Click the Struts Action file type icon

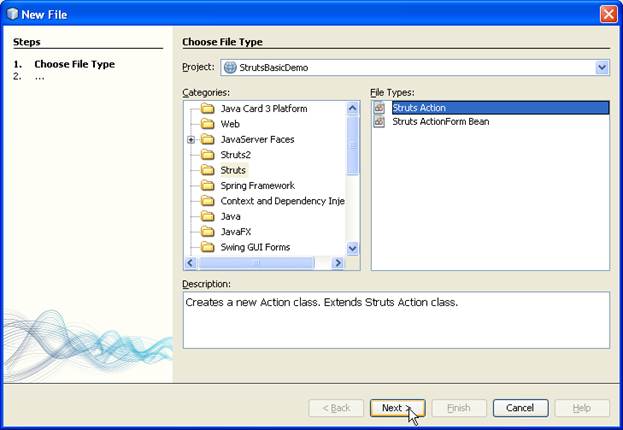(x=379, y=108)
